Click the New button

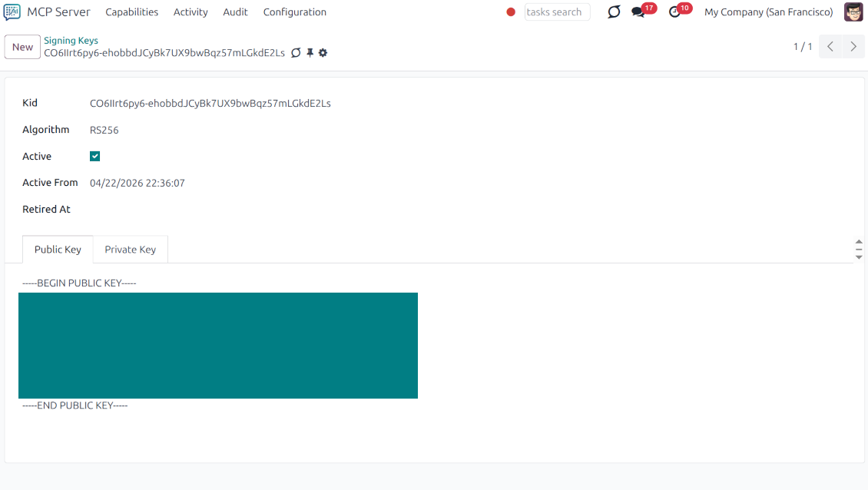point(22,46)
